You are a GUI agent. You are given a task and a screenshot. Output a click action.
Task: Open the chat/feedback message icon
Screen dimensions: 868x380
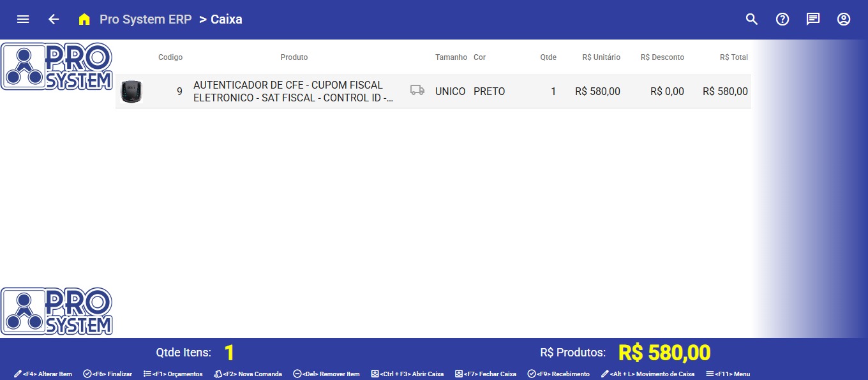[812, 19]
